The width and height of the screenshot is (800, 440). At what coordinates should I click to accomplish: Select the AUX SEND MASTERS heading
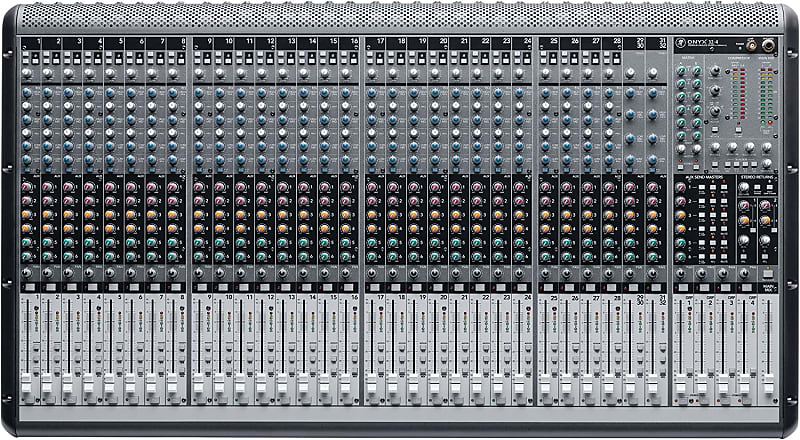click(704, 177)
